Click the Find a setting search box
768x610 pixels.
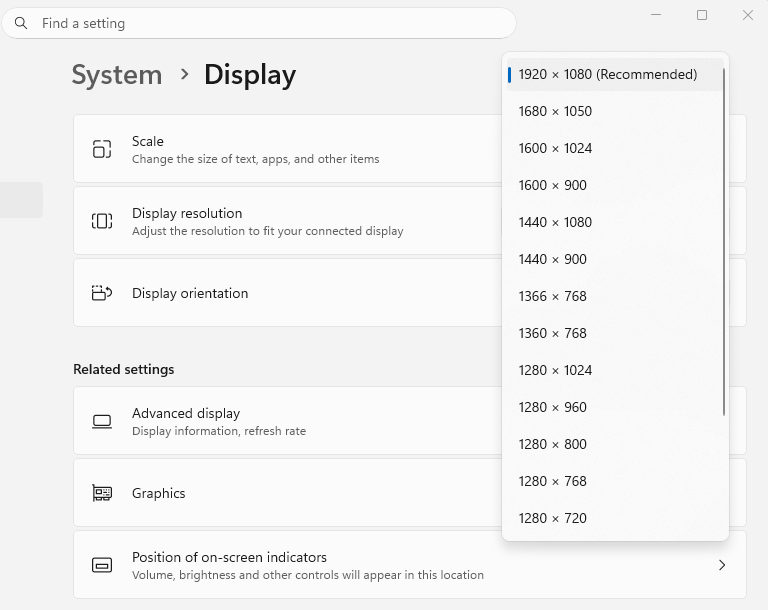259,23
